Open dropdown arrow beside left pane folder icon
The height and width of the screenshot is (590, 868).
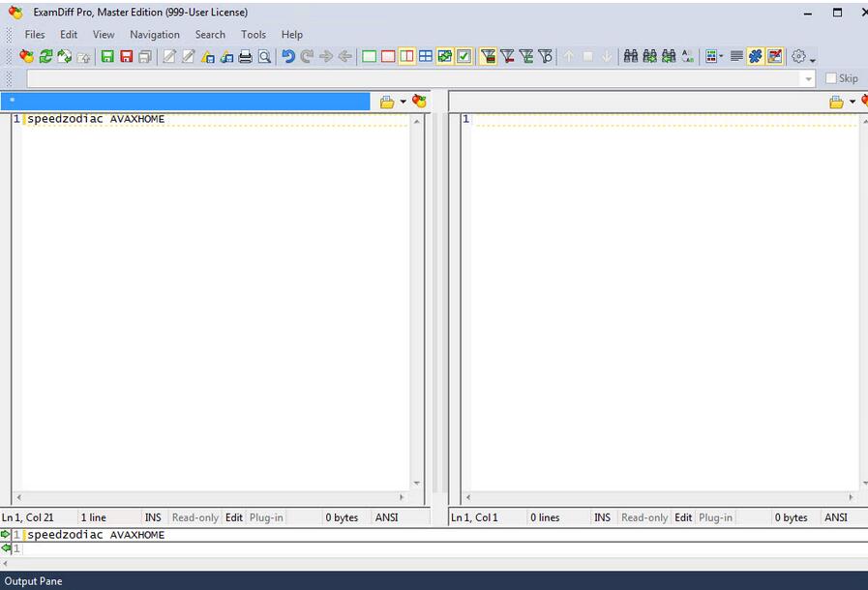coord(403,102)
